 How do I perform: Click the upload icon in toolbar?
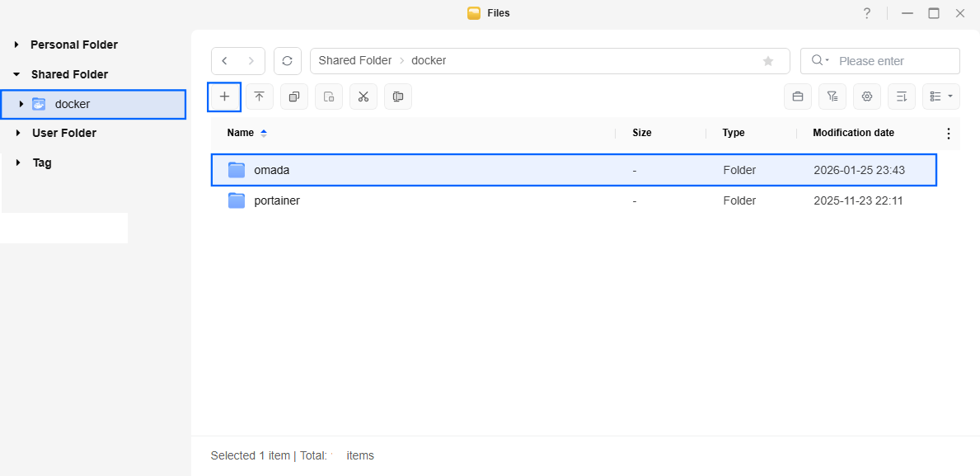click(x=259, y=97)
